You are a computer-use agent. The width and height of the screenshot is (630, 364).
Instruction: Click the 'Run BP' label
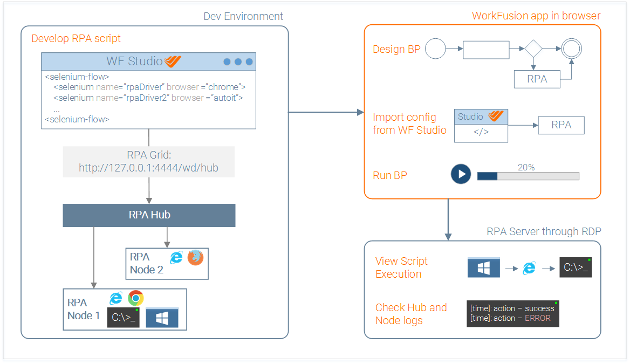coord(390,176)
